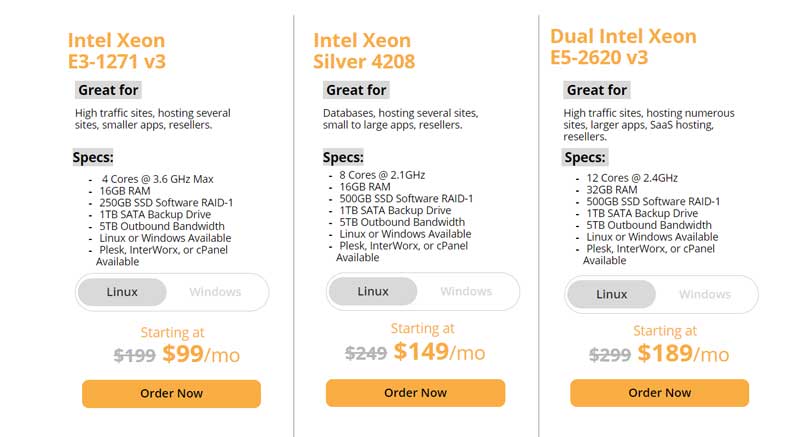Click the crossed-out $299 original price
The image size is (800, 437).
click(610, 354)
